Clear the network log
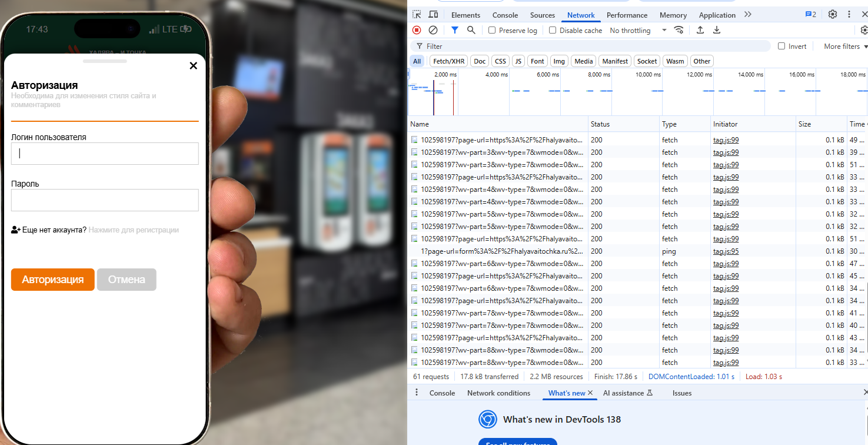 coord(433,30)
